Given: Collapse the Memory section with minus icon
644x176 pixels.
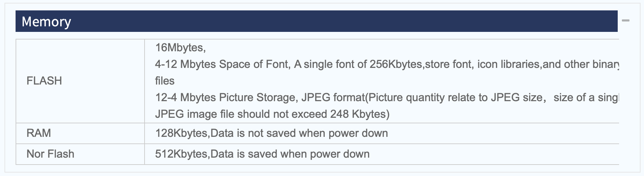Looking at the screenshot, I should (625, 21).
